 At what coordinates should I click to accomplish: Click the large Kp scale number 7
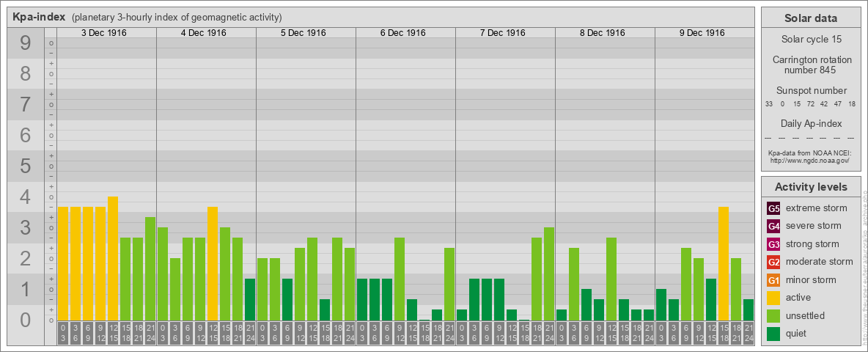[25, 105]
